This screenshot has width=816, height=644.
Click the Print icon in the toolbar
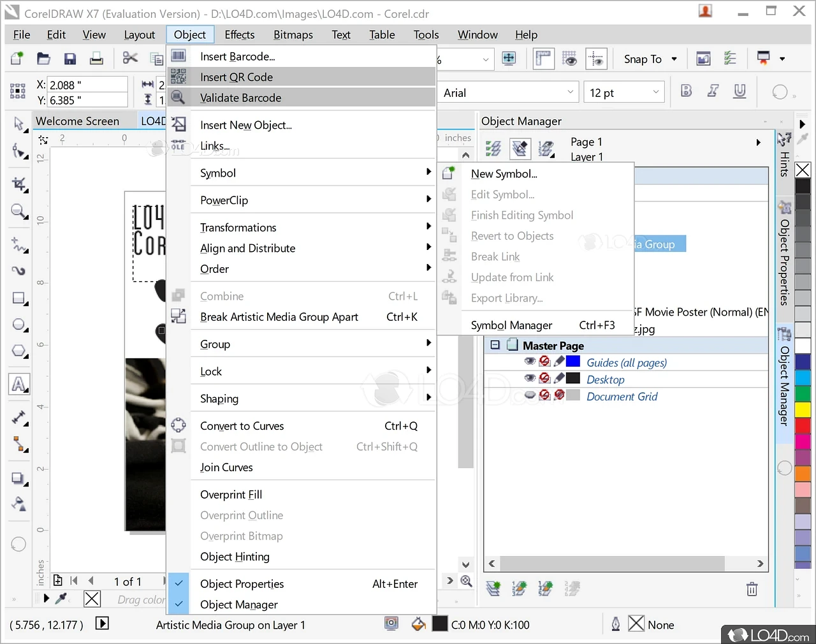coord(96,59)
